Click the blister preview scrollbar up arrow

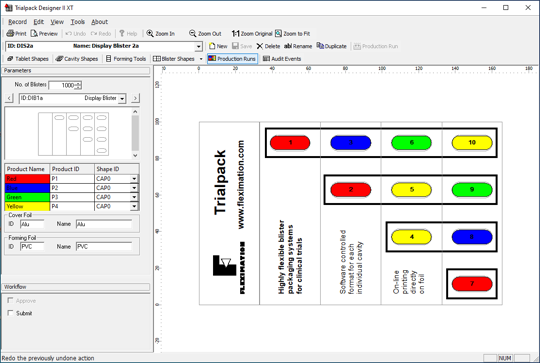point(135,111)
